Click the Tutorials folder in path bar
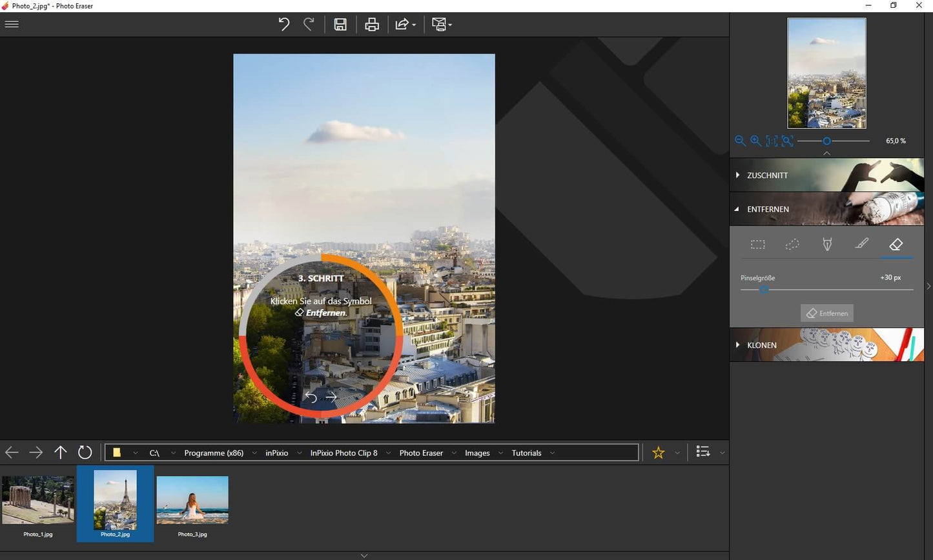Screen dimensions: 933x560 [526, 453]
